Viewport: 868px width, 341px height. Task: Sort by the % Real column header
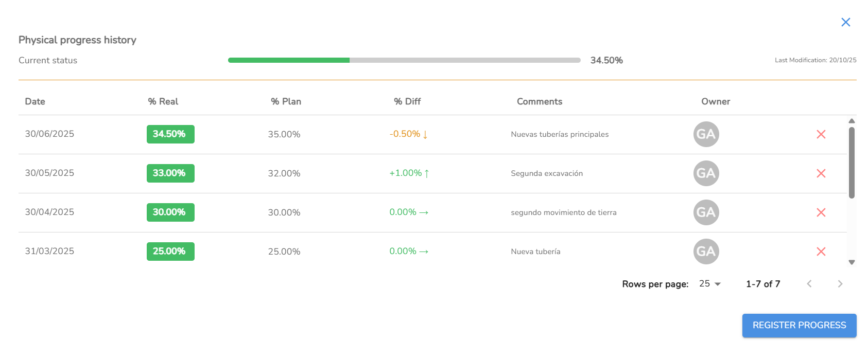[163, 101]
